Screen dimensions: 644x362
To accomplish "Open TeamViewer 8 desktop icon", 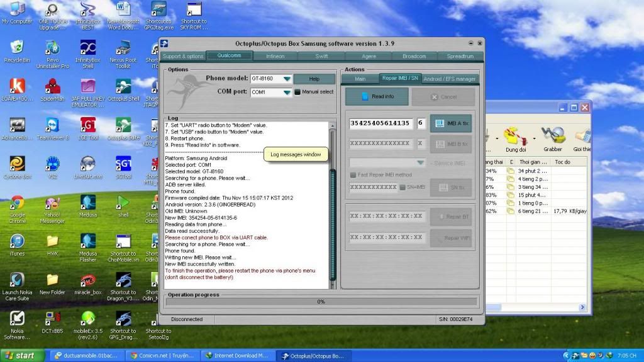I will click(x=53, y=129).
